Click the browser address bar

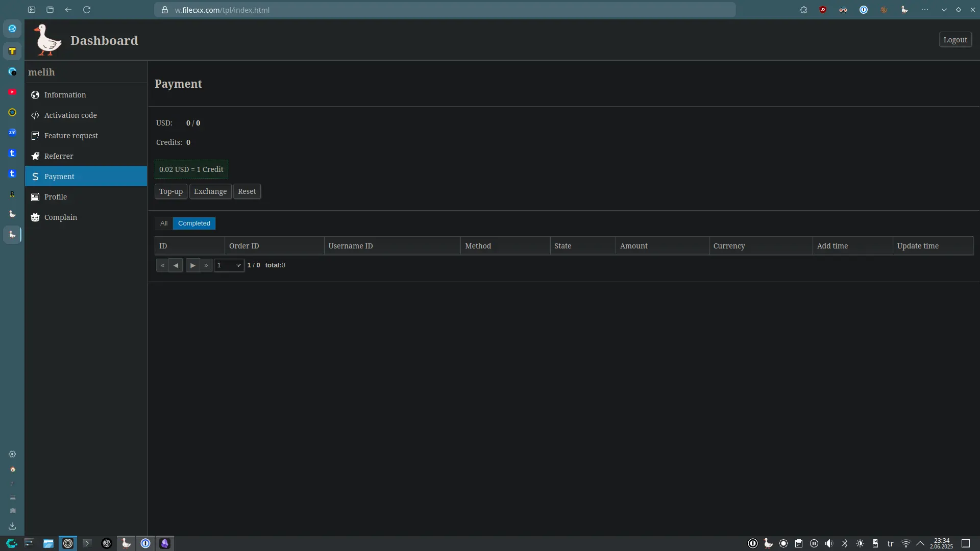pyautogui.click(x=445, y=10)
